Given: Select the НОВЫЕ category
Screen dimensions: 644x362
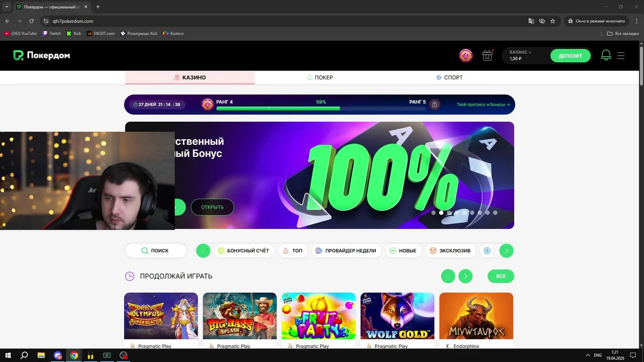Looking at the screenshot, I should pos(403,250).
